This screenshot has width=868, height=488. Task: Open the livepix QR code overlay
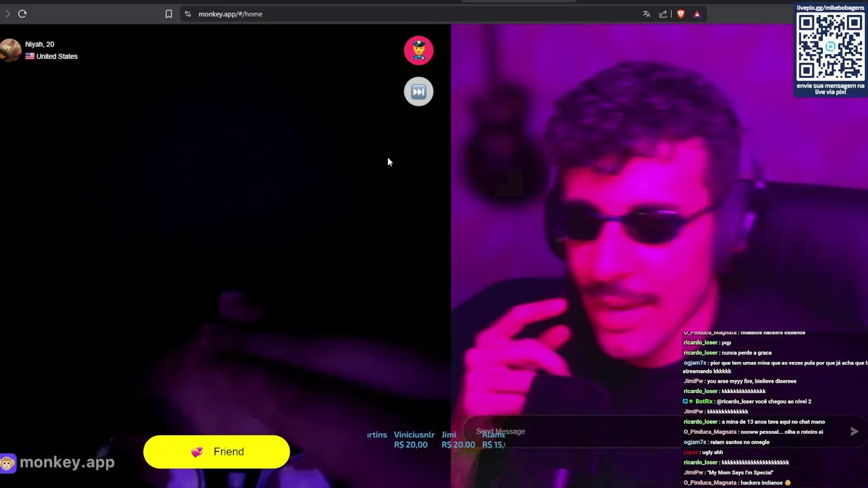point(831,47)
